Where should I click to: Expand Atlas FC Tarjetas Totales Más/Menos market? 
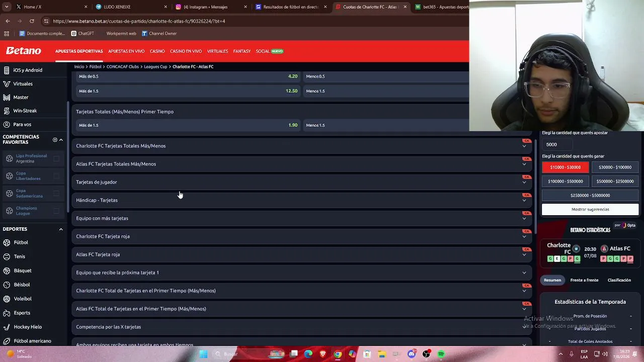click(302, 164)
